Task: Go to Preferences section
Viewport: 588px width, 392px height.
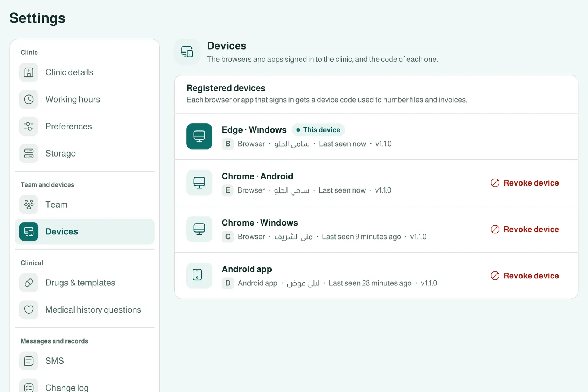Action: click(x=85, y=126)
